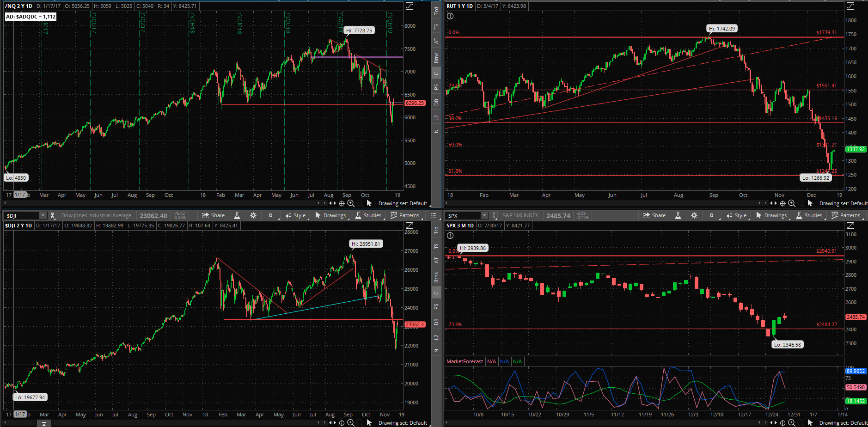Screen dimensions: 868x427
Task: Click the /NQ chart scroll-left arrow
Action: click(x=318, y=203)
